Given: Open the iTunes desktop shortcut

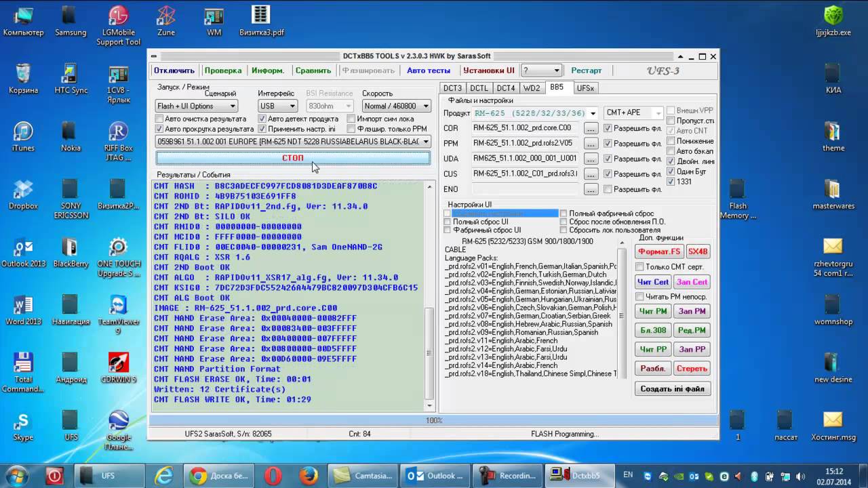Looking at the screenshot, I should [23, 137].
